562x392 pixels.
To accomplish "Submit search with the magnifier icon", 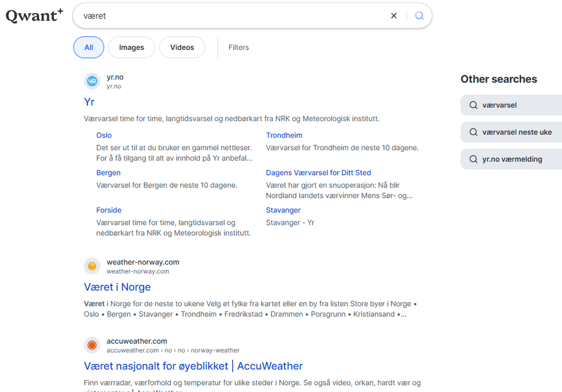I will point(419,16).
